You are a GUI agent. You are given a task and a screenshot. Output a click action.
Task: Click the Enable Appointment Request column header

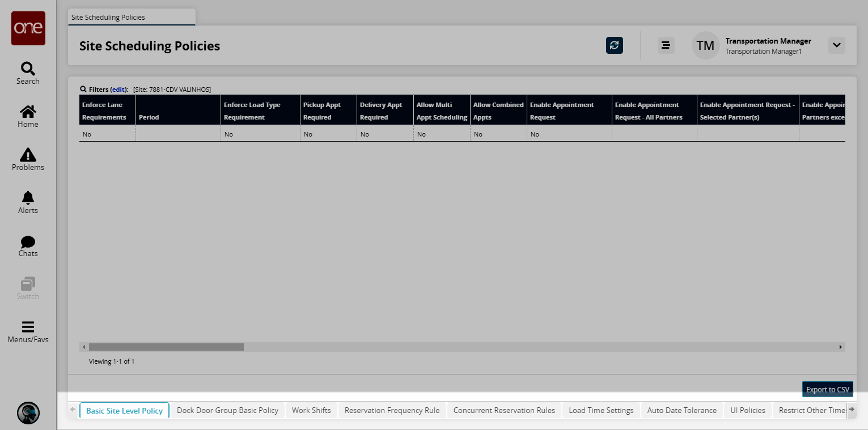click(569, 110)
